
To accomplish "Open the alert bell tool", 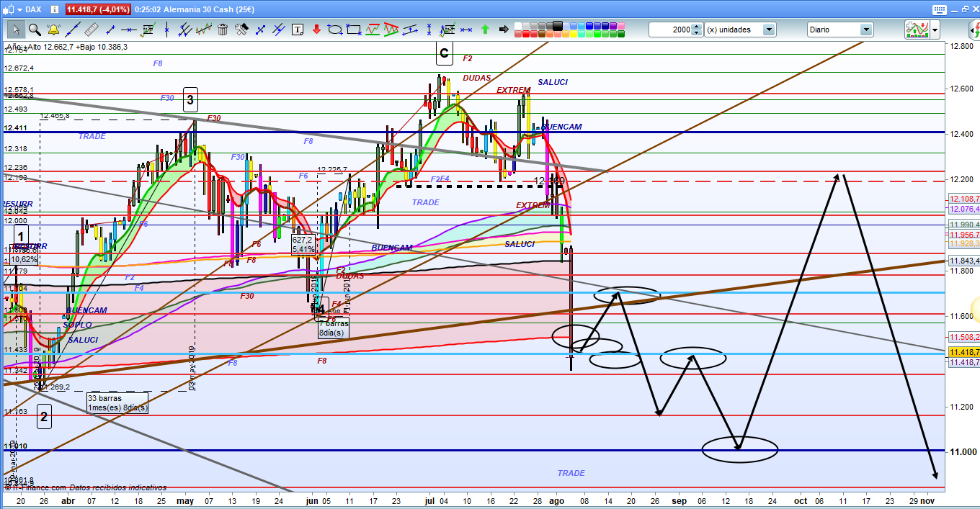I will click(53, 30).
